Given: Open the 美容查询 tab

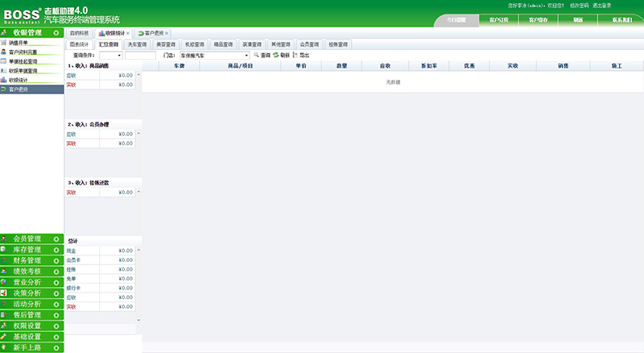Looking at the screenshot, I should tap(166, 44).
